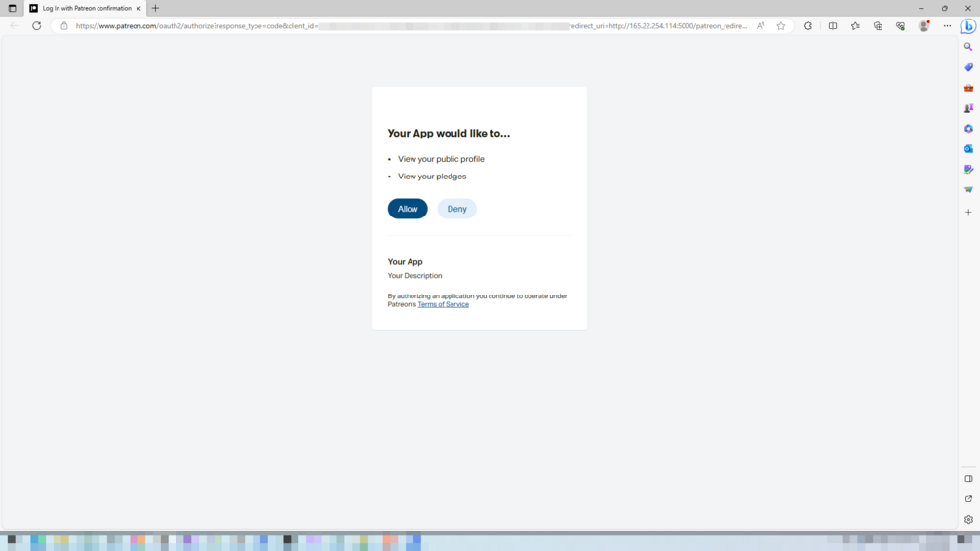
Task: Click the bold "Your App" label
Action: point(405,261)
